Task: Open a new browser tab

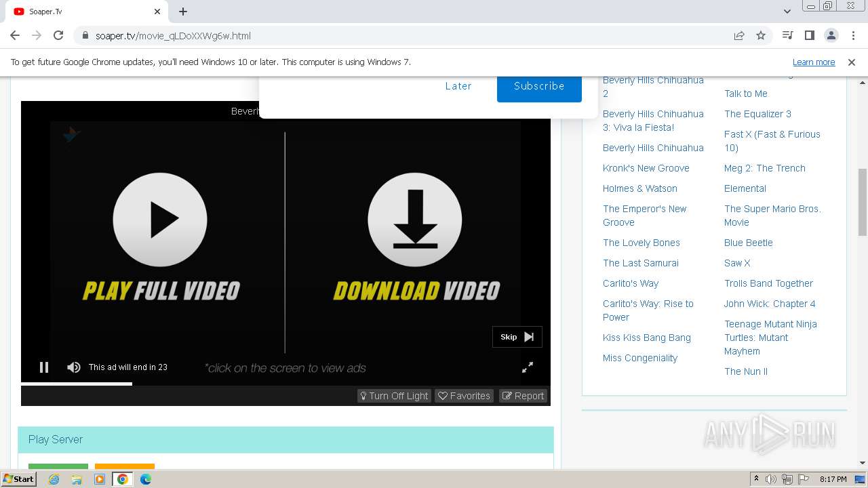Action: tap(183, 12)
